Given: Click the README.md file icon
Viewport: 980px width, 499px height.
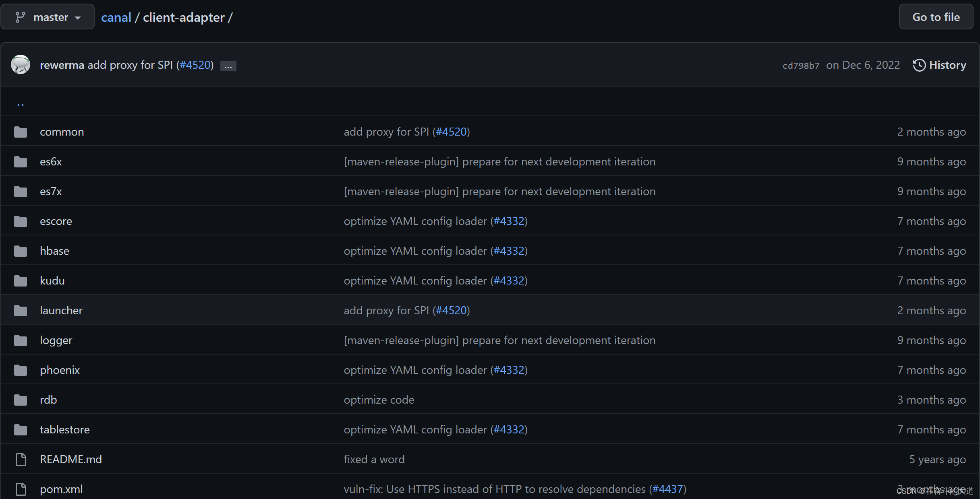Looking at the screenshot, I should [x=21, y=460].
